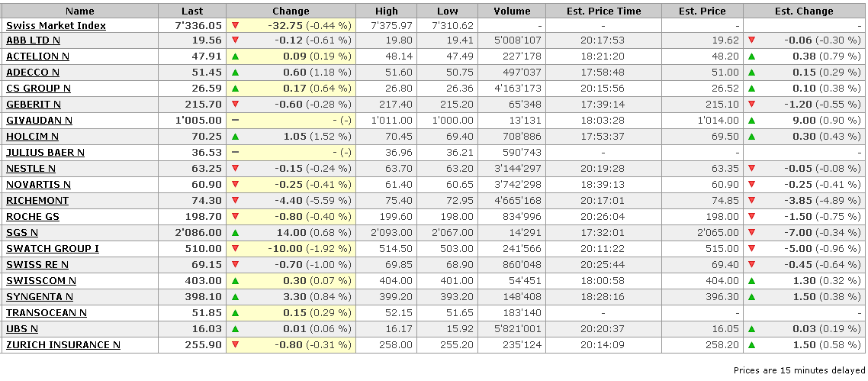
Task: Click the Est. Price Time column header
Action: click(x=603, y=11)
